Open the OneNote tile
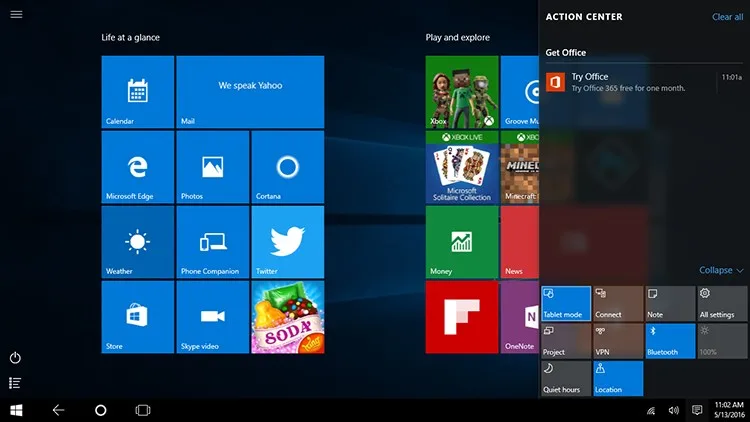Screen dimensions: 750x422 click(x=520, y=317)
